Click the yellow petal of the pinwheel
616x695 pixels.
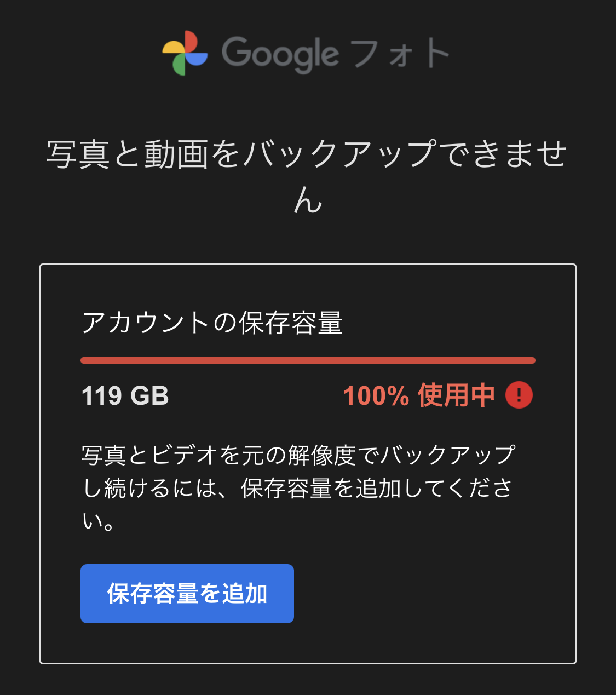174,47
